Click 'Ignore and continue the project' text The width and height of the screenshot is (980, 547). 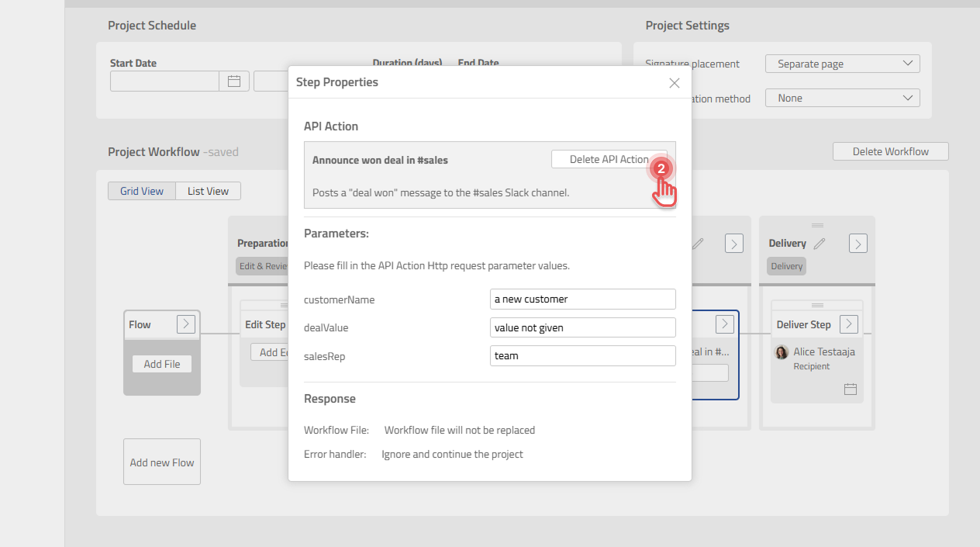453,454
